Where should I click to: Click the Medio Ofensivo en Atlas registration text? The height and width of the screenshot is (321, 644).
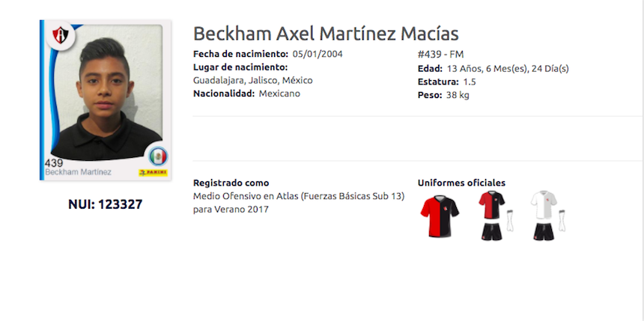[298, 196]
